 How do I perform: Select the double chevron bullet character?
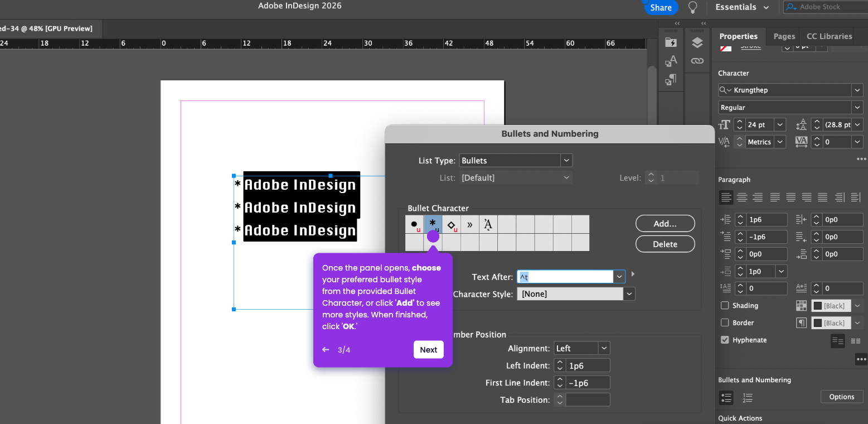click(470, 224)
